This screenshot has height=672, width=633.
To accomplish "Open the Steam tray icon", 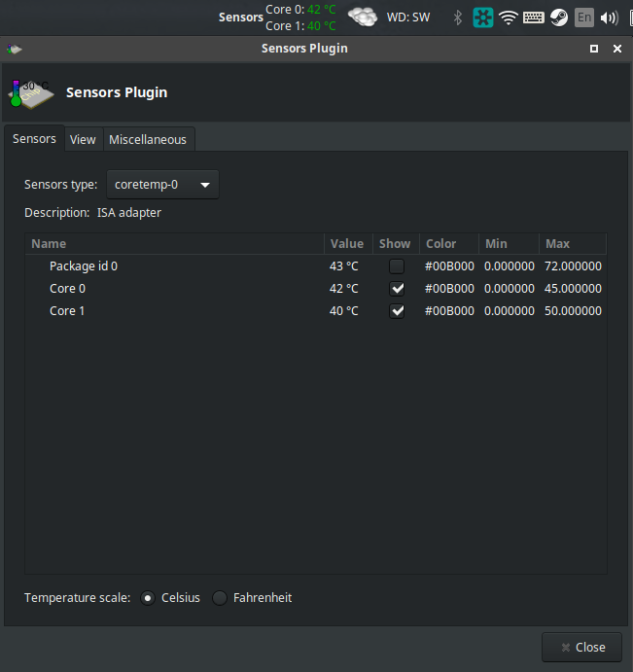I will (x=559, y=18).
